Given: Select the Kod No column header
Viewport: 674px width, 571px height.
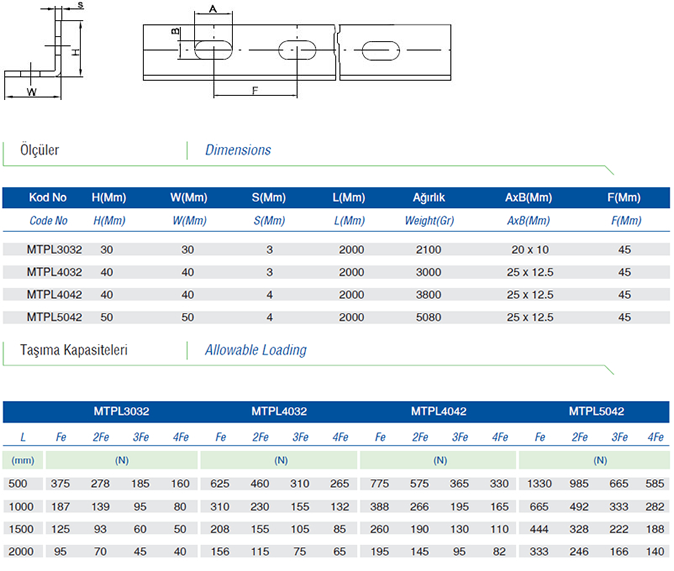Looking at the screenshot, I should click(48, 198).
